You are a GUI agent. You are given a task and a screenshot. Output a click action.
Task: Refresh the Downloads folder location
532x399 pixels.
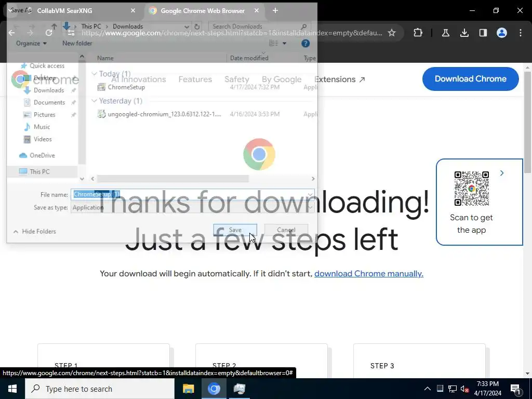(x=197, y=26)
